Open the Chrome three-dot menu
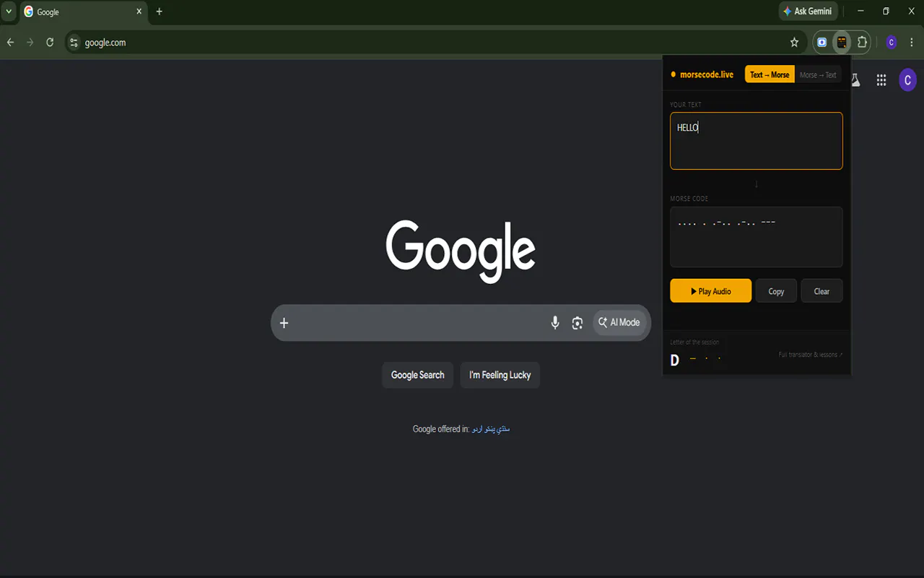The width and height of the screenshot is (924, 578). 912,43
